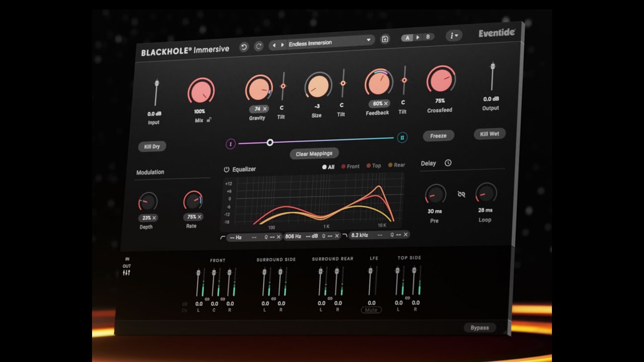Click the undo arrow icon
644x362 pixels.
coord(244,47)
